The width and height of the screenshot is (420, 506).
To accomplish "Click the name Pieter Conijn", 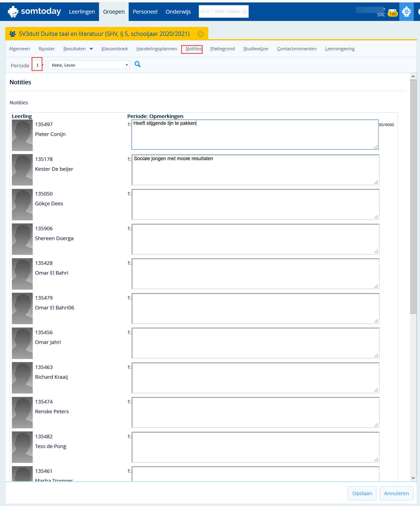I will [x=50, y=134].
